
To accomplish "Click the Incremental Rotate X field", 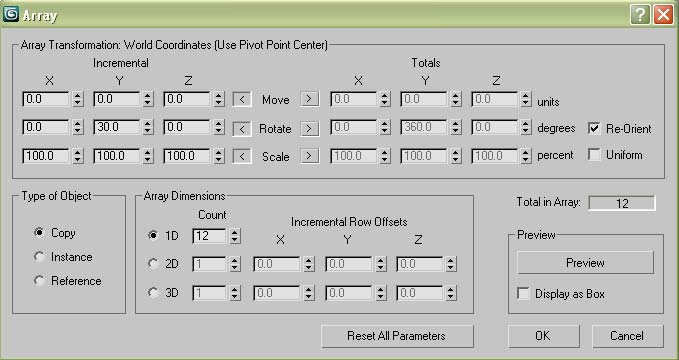I will coord(46,128).
